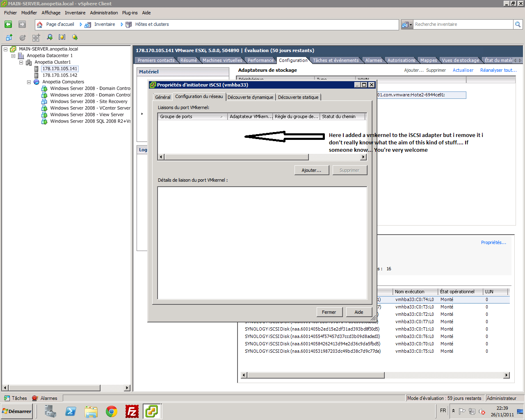This screenshot has width=525, height=420.
Task: Click the Réanalyser tout link
Action: (498, 70)
